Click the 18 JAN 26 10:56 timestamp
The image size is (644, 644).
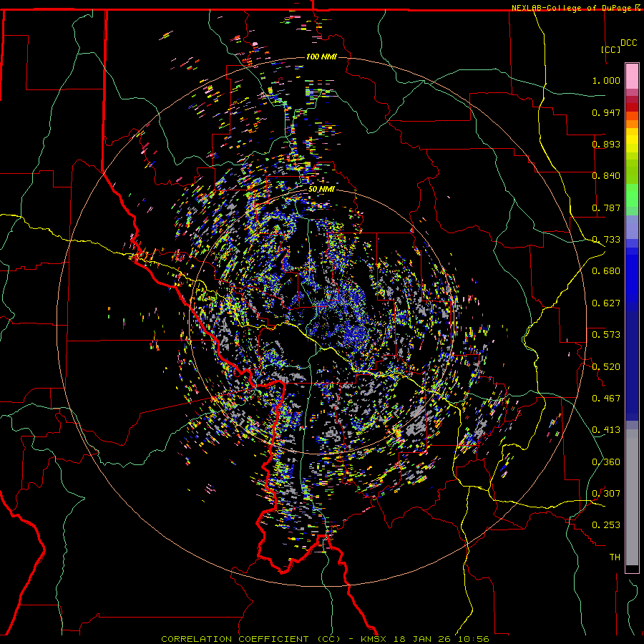point(441,639)
